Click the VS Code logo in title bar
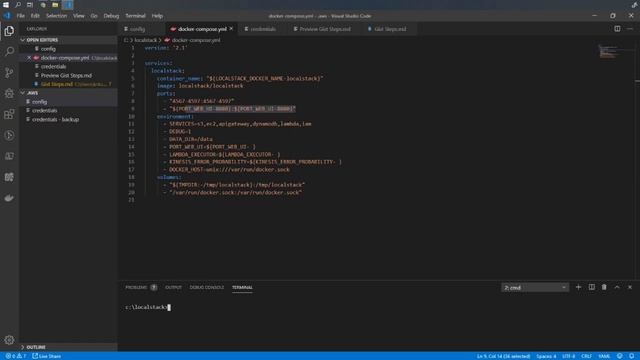Image resolution: width=640 pixels, height=360 pixels. pos(7,16)
